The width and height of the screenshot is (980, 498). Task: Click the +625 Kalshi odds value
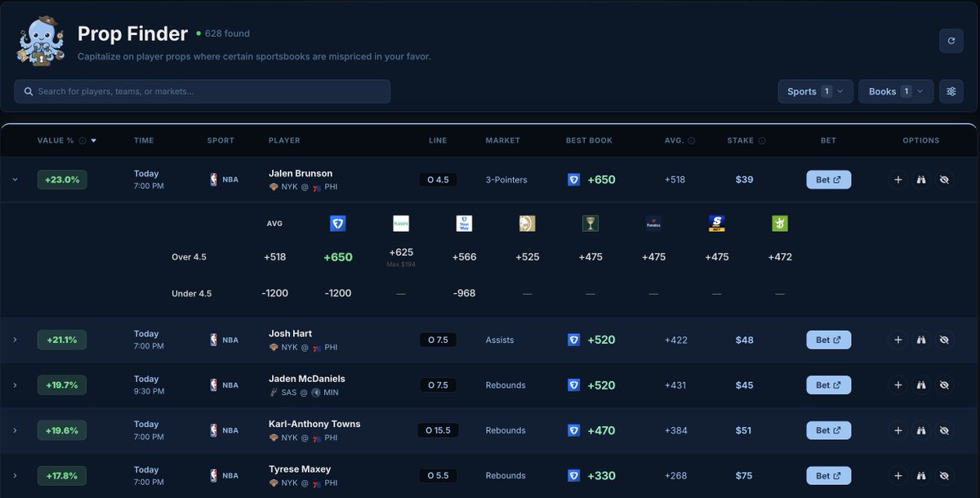click(401, 252)
